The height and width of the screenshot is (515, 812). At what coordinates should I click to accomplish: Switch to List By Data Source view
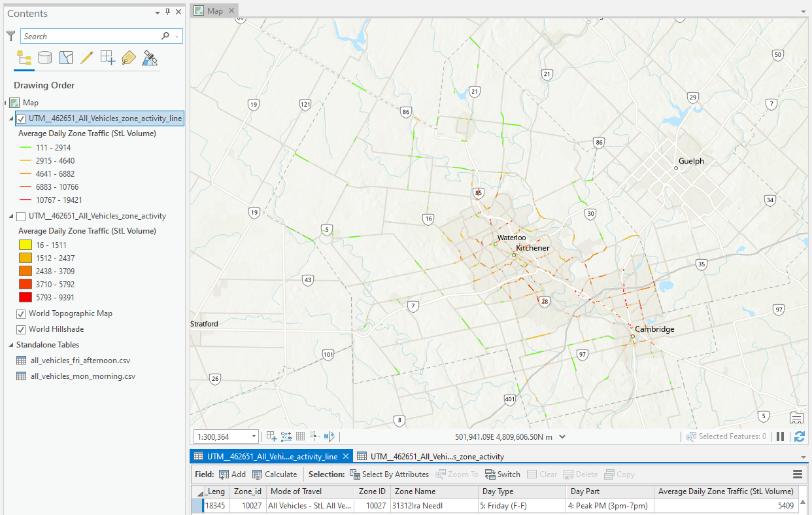[x=44, y=58]
